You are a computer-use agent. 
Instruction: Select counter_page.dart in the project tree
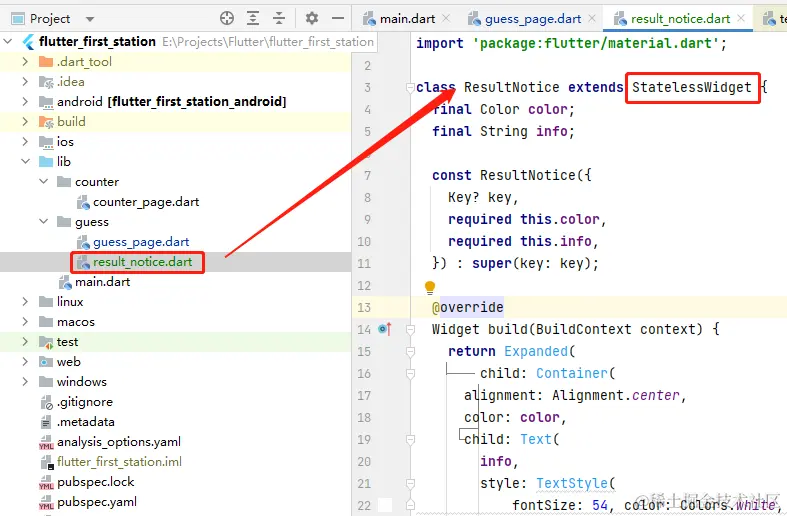[x=146, y=202]
